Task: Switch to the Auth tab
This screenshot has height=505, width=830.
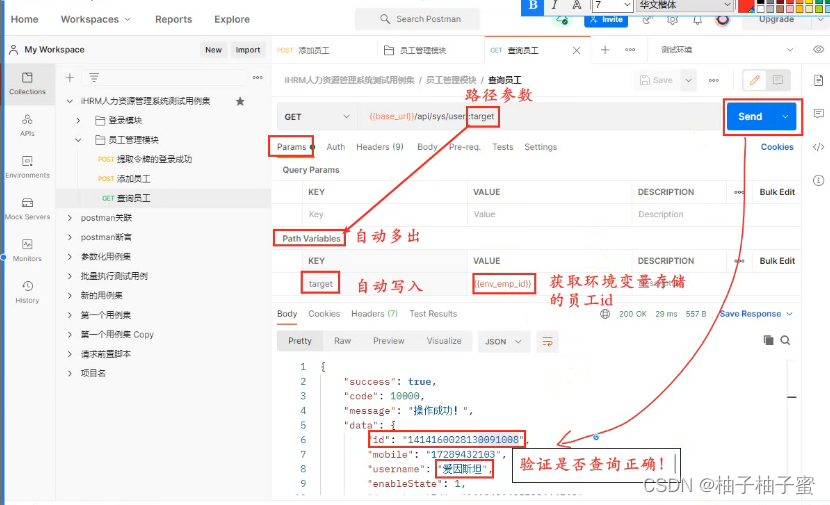Action: pyautogui.click(x=336, y=147)
